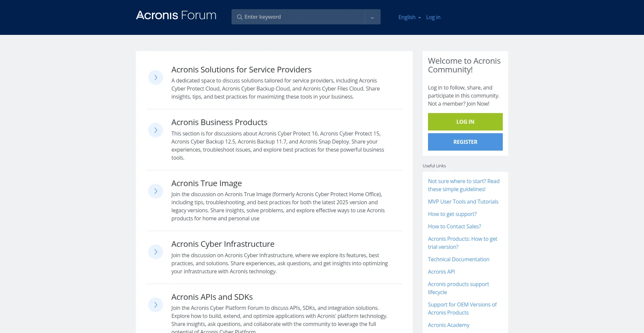Click the search magnifier icon
This screenshot has height=333, width=644.
pos(239,17)
